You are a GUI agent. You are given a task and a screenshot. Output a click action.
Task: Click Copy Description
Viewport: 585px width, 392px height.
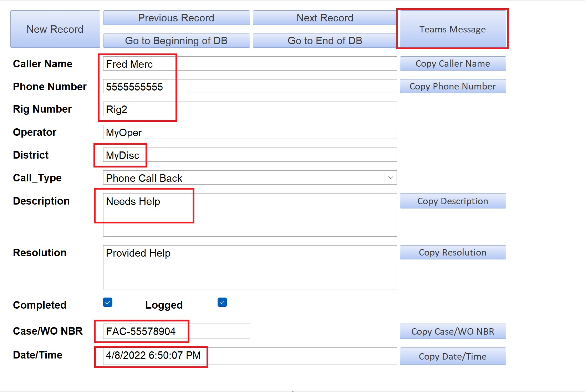tap(452, 201)
